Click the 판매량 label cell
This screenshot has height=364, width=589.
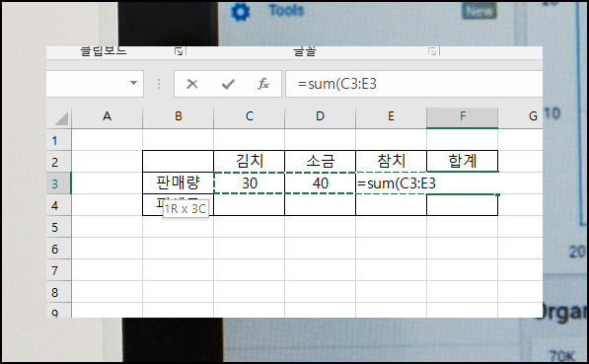point(178,183)
